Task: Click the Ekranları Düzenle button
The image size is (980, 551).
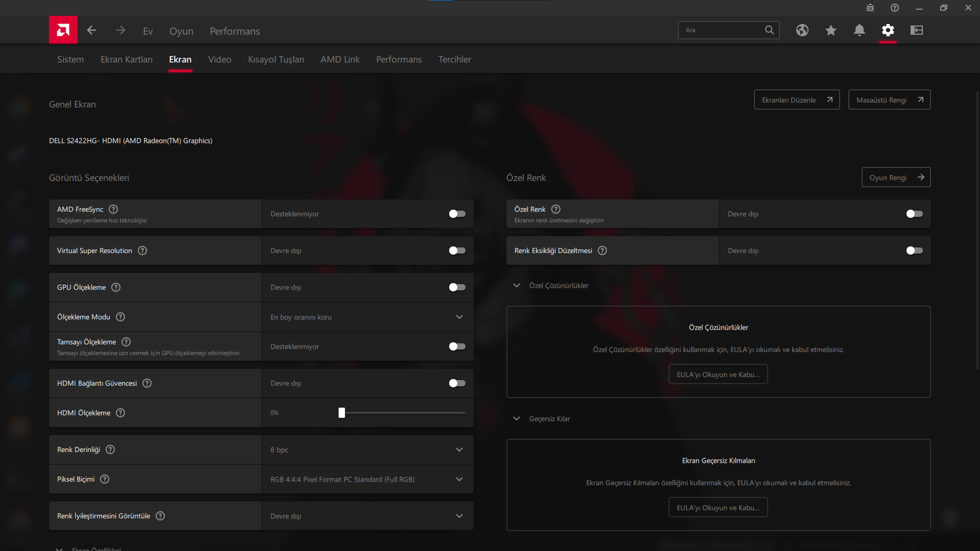Action: coord(796,100)
